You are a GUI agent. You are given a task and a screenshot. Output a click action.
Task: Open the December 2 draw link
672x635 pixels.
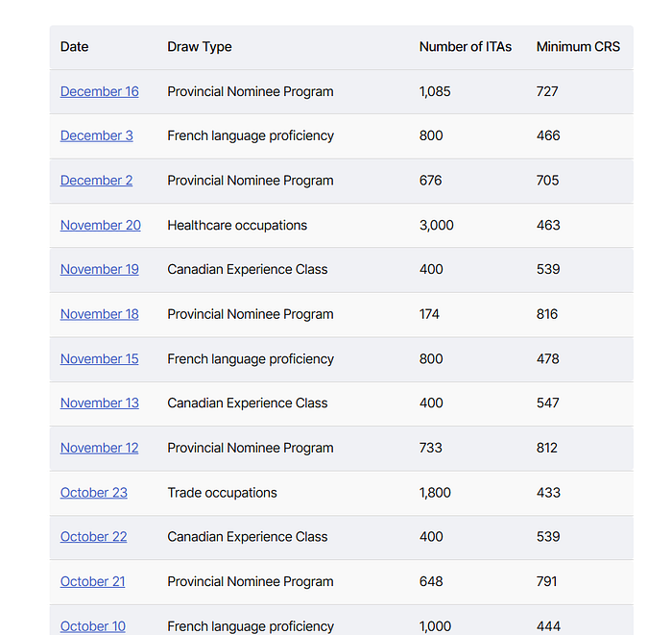(96, 181)
